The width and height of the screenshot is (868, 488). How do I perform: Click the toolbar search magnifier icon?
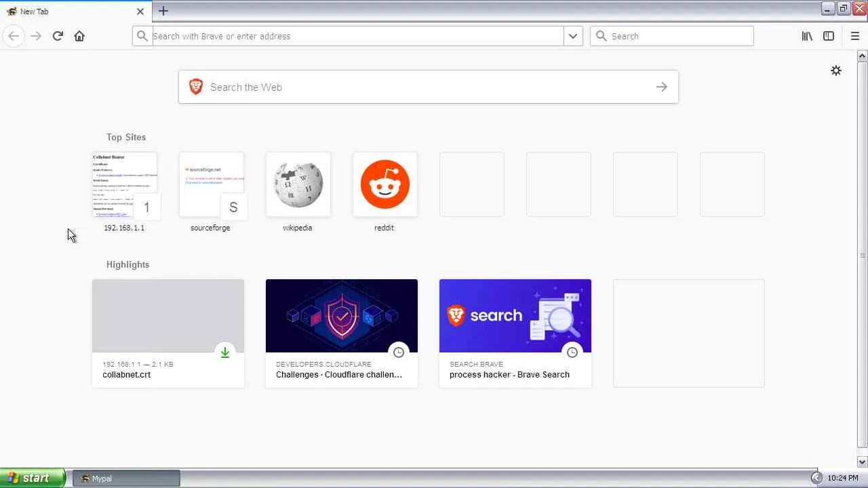pos(601,36)
